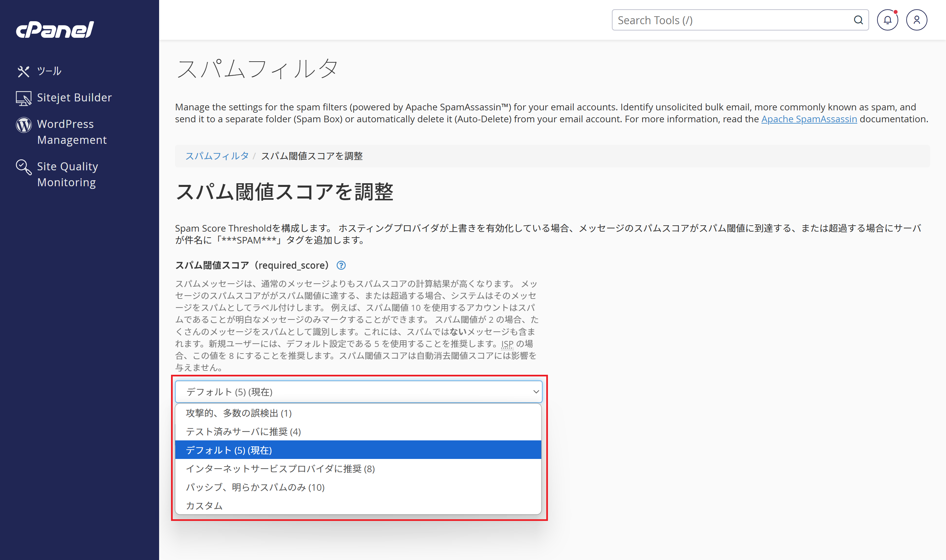Collapse the デフォルト (5) (現在) combo box
946x560 pixels.
(359, 392)
